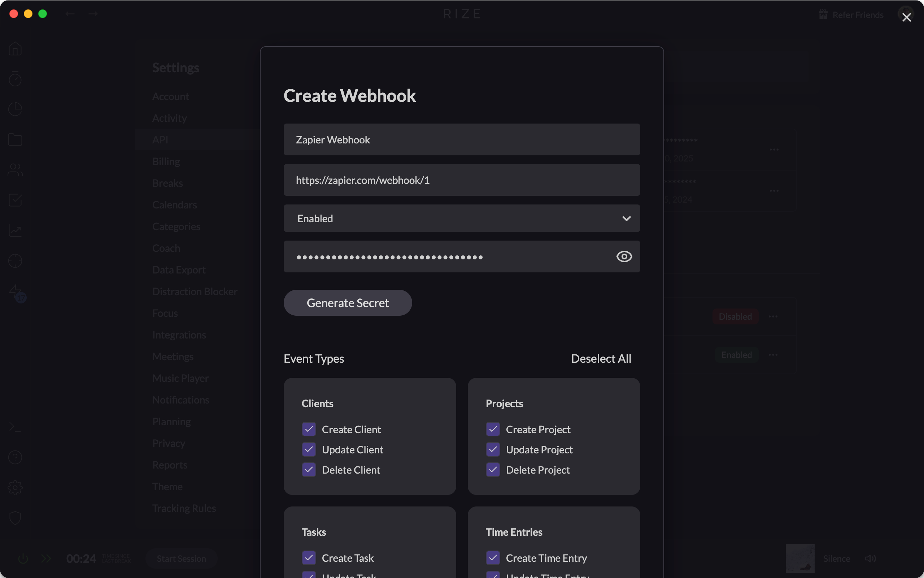Open Data Export settings section

[179, 270]
